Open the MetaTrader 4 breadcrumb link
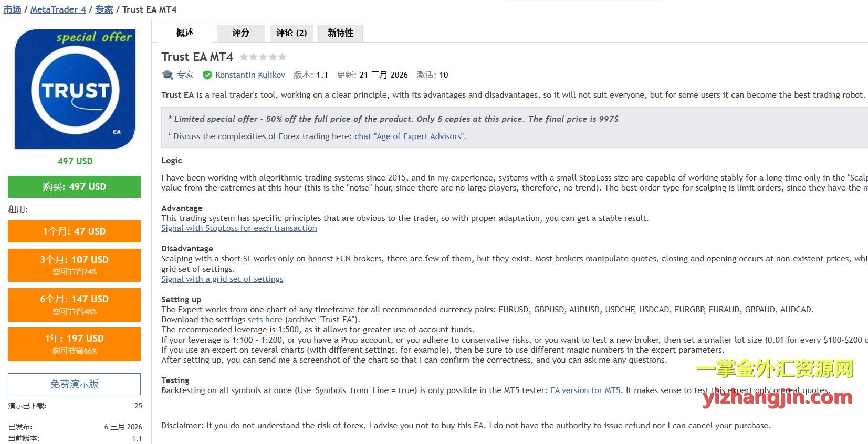Viewport: 868px width, 444px height. tap(58, 9)
